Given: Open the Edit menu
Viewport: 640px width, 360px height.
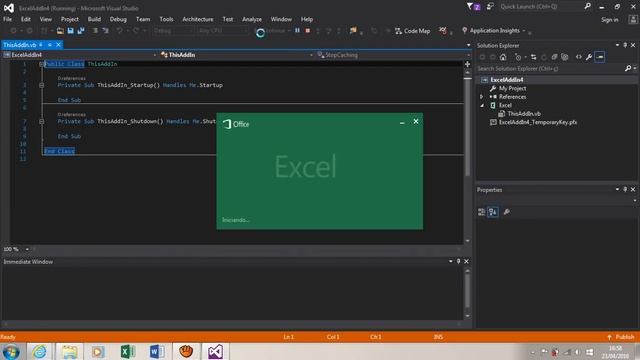Looking at the screenshot, I should coord(26,19).
